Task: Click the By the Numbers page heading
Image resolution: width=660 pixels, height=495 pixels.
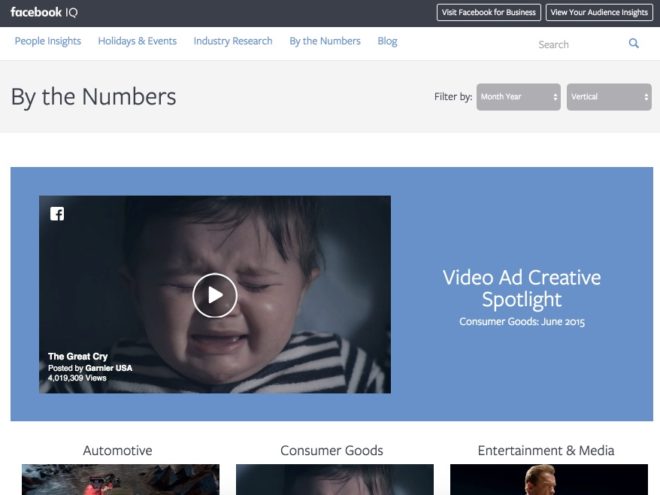Action: (x=93, y=97)
